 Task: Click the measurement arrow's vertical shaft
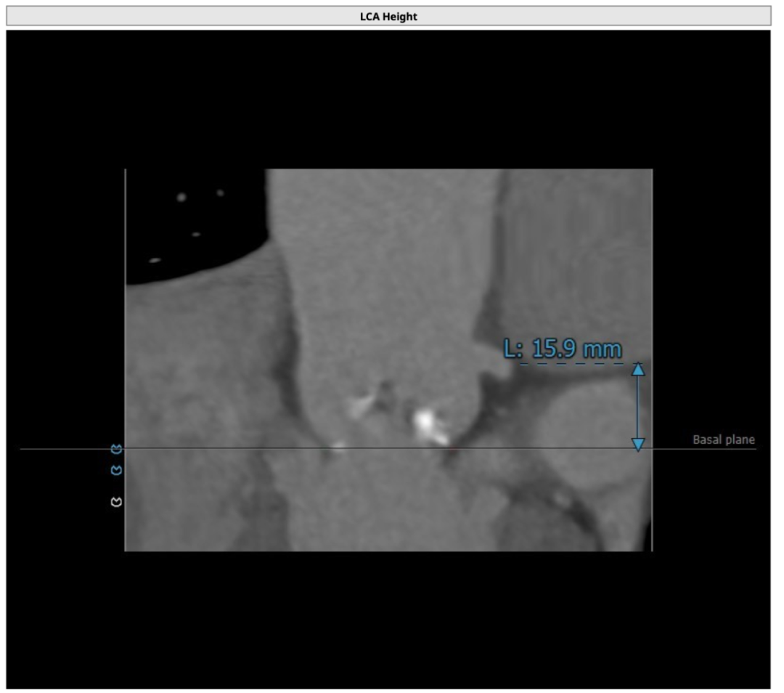tap(637, 407)
